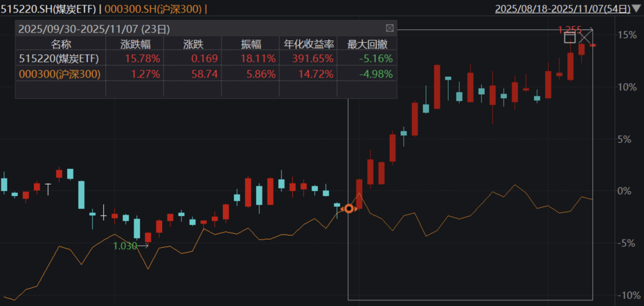Click the 2025/09/30-2025/11/07 (23日) panel title
The height and width of the screenshot is (306, 644).
point(94,29)
